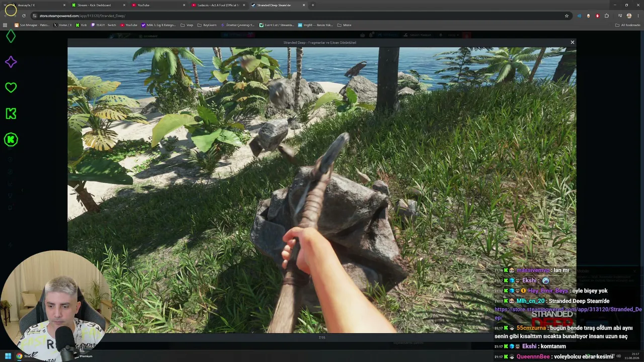The height and width of the screenshot is (362, 644).
Task: Reload the Steam store page
Action: pos(24,16)
